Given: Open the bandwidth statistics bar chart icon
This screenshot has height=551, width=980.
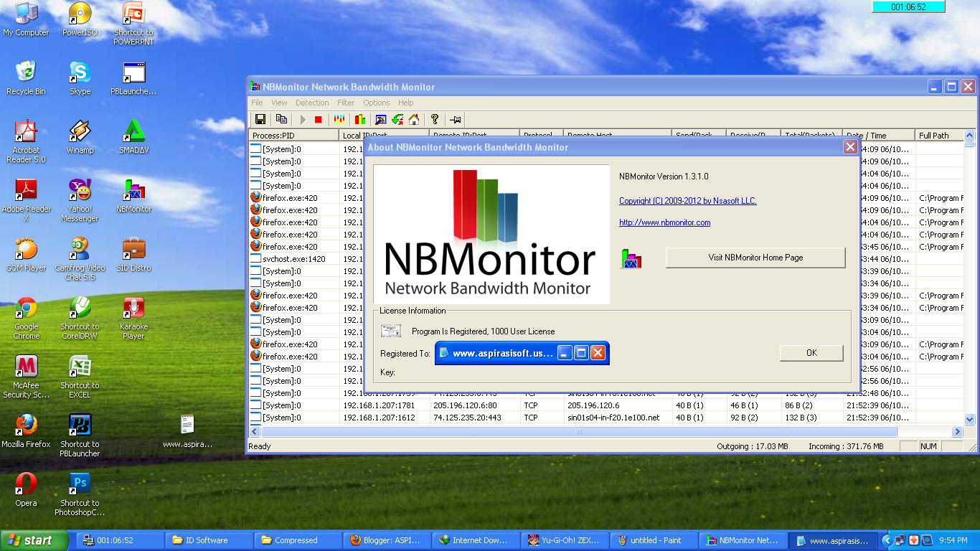Looking at the screenshot, I should [x=361, y=119].
